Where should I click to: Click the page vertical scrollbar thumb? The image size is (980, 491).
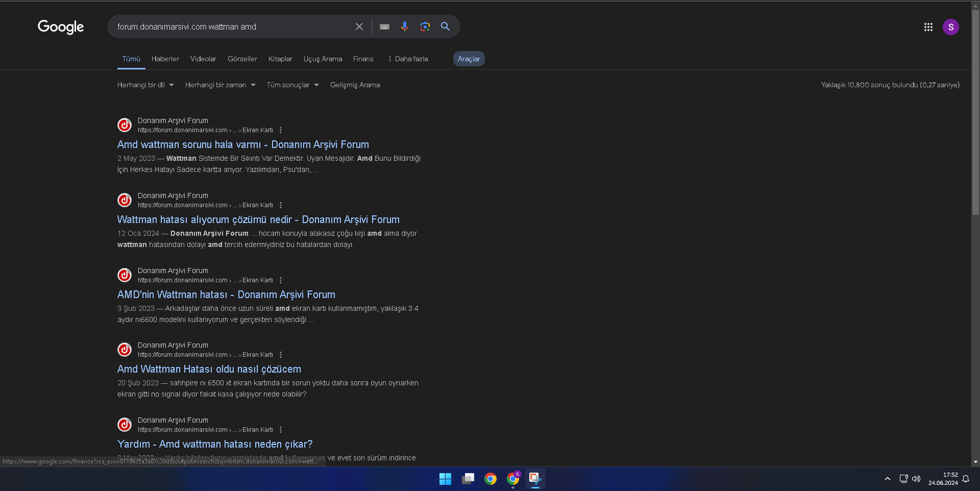pos(975,112)
